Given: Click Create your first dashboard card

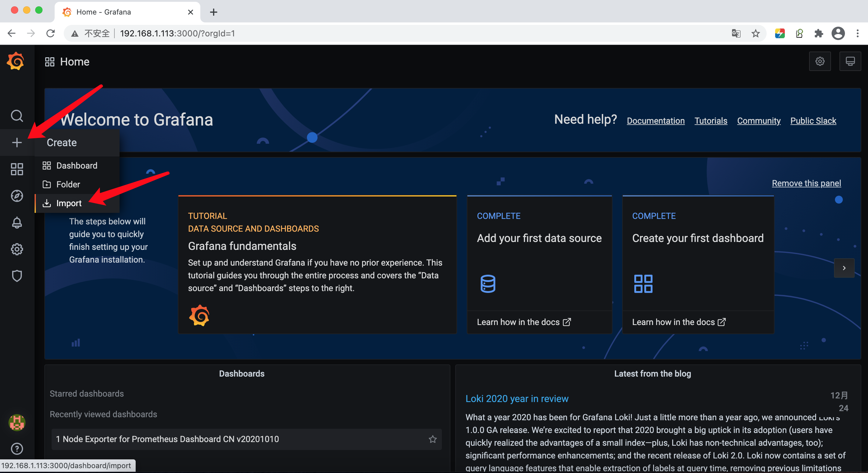Looking at the screenshot, I should pos(698,265).
